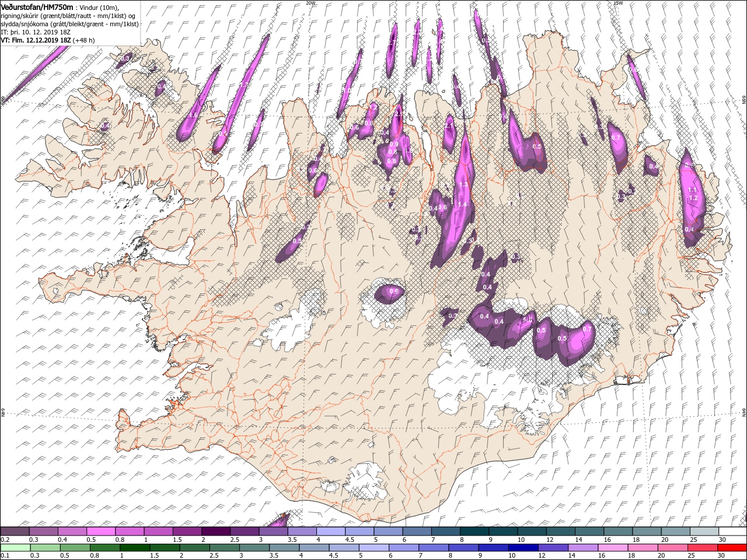
Task: Click the '0.1' label under the lower legend row
Action: click(4, 556)
